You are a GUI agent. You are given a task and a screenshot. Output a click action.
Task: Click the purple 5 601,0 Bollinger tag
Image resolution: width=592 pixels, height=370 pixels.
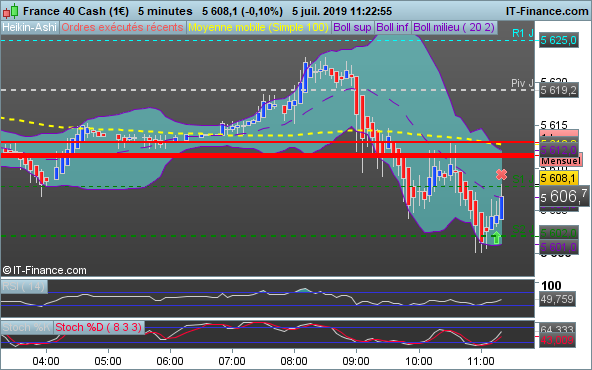tap(559, 247)
